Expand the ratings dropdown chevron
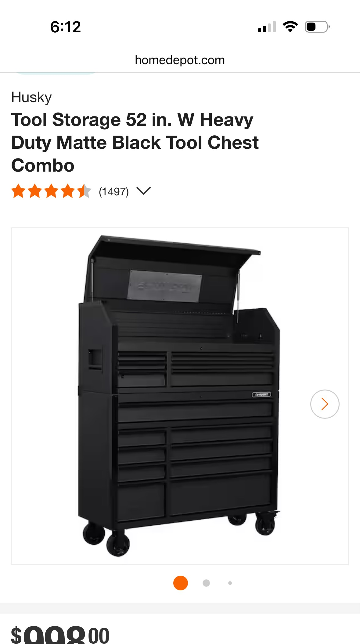360x644 pixels. [x=144, y=191]
